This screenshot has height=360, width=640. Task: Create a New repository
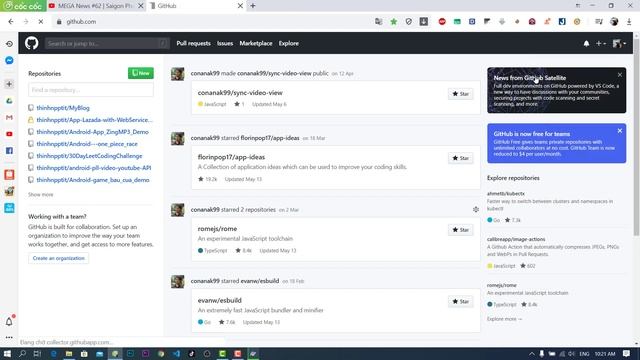point(141,73)
